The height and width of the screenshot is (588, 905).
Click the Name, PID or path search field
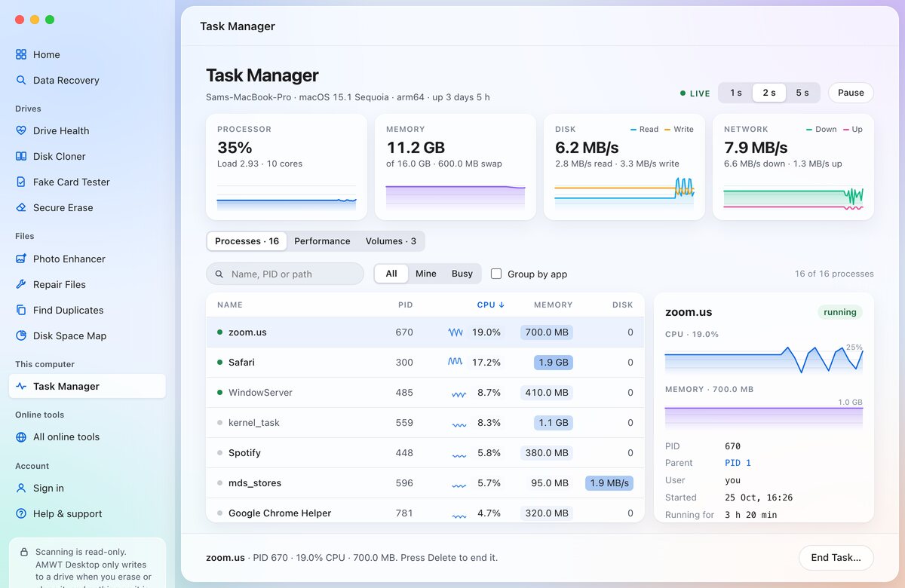tap(285, 274)
